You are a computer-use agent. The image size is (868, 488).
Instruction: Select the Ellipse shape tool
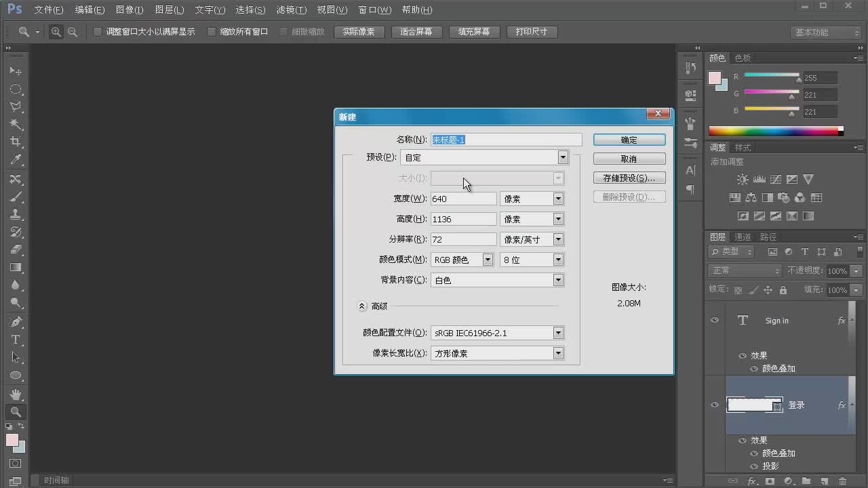16,375
